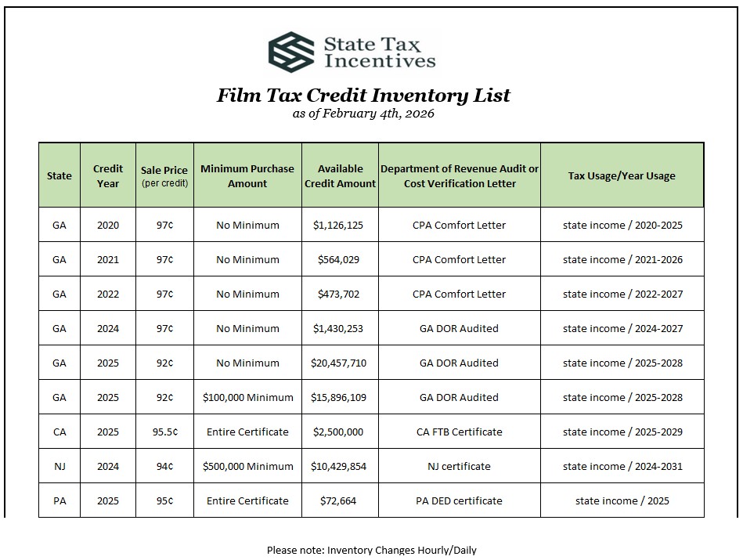Click the State column header
Image resolution: width=743 pixels, height=560 pixels.
(60, 176)
